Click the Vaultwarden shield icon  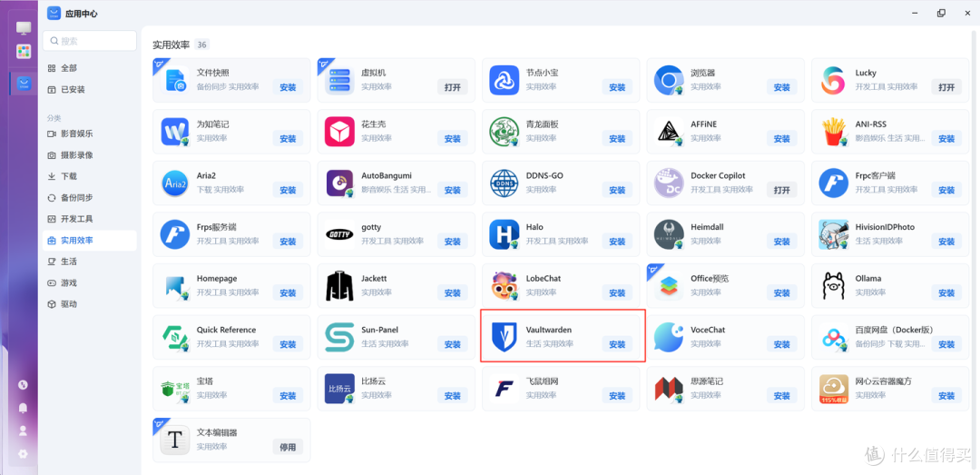pos(505,337)
